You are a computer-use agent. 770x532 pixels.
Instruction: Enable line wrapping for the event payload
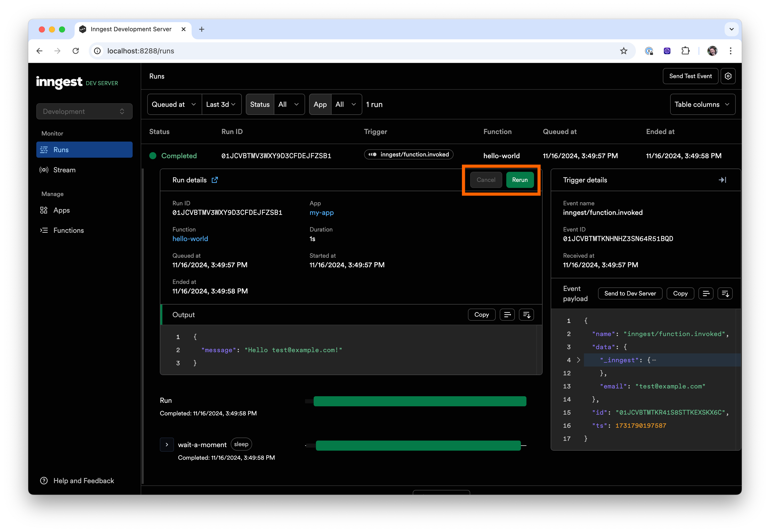coord(706,293)
